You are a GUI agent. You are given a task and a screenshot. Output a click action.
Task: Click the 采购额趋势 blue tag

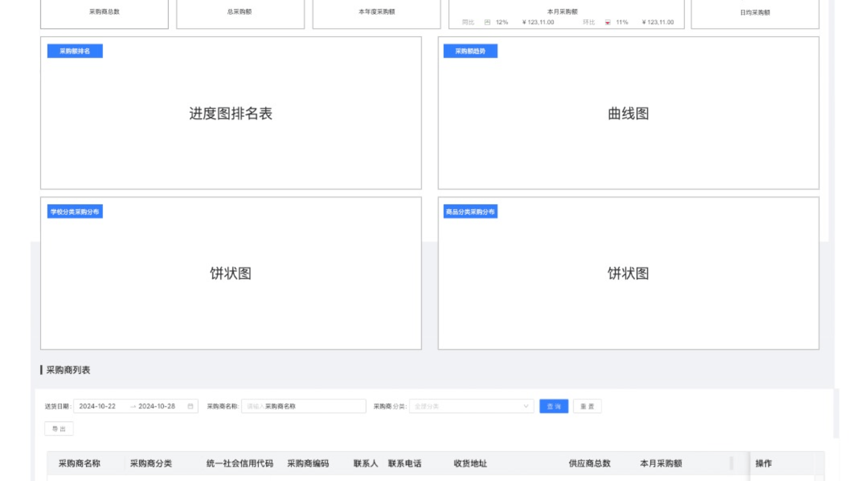coord(470,51)
